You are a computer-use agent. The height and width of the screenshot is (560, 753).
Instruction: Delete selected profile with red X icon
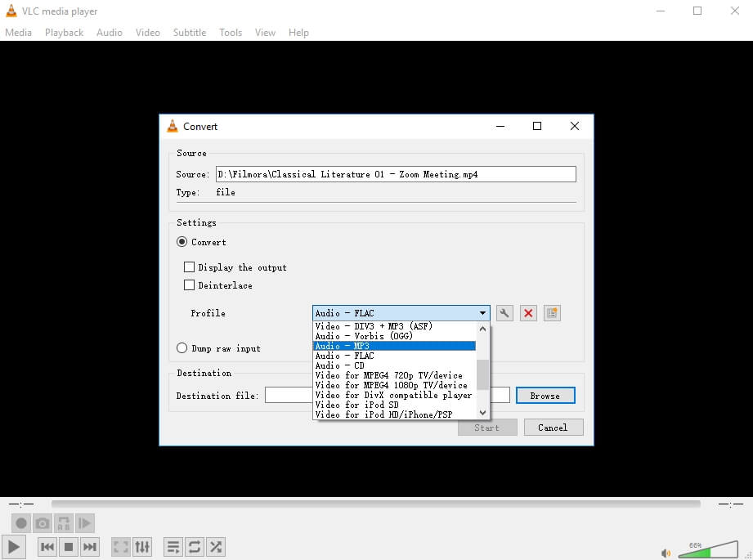coord(528,313)
